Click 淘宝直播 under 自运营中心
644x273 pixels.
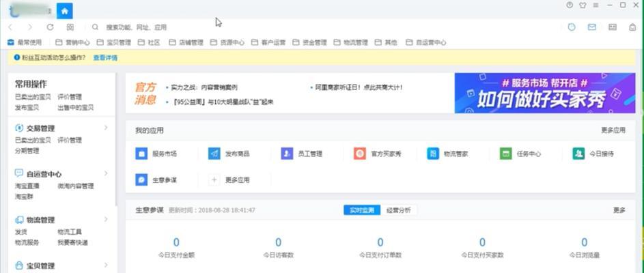click(27, 186)
